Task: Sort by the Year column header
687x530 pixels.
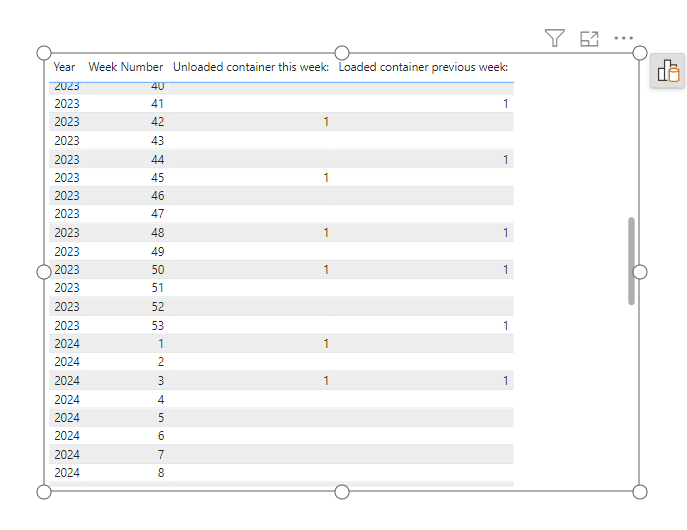Action: pyautogui.click(x=64, y=67)
